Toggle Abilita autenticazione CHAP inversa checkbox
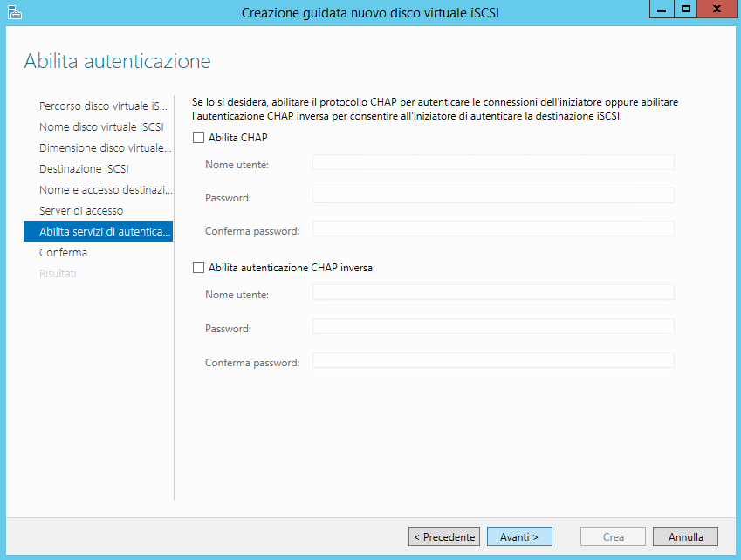The image size is (741, 560). point(198,268)
